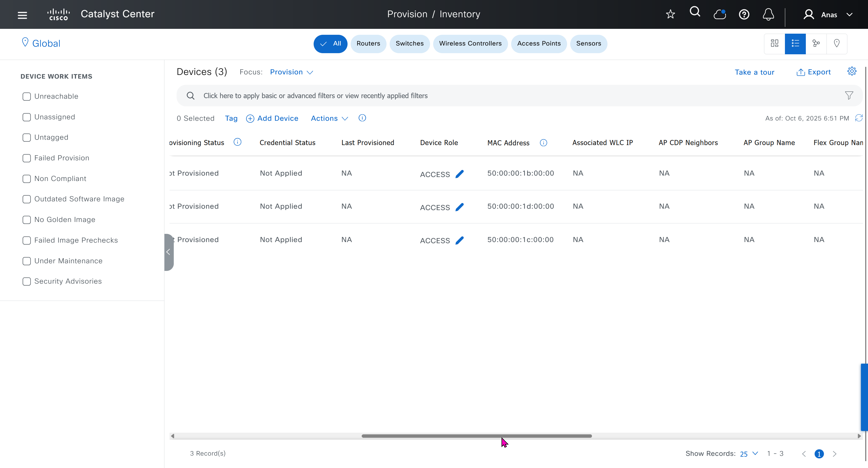The height and width of the screenshot is (468, 868).
Task: Enable the Failed Provision filter checkbox
Action: [27, 158]
